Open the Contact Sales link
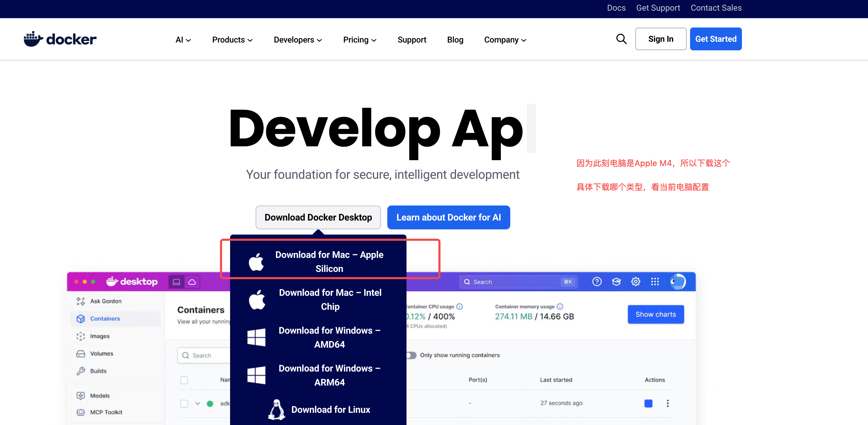 [716, 8]
